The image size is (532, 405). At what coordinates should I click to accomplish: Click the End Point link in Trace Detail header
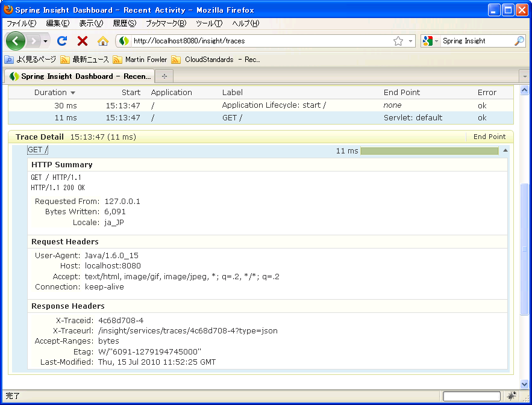tap(489, 137)
